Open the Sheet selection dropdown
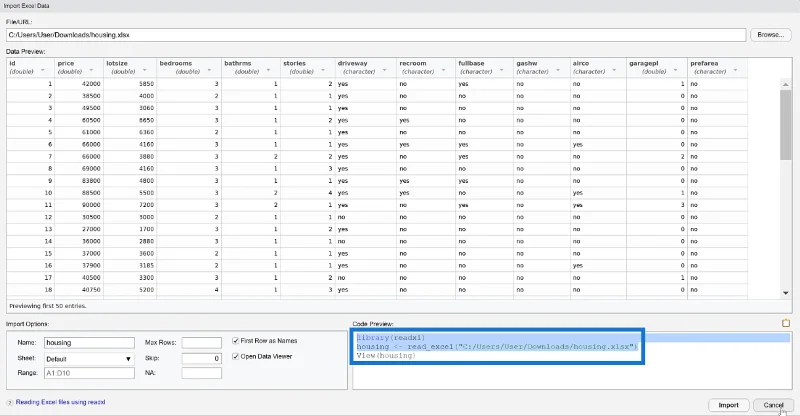Image resolution: width=800 pixels, height=416 pixels. (x=89, y=359)
